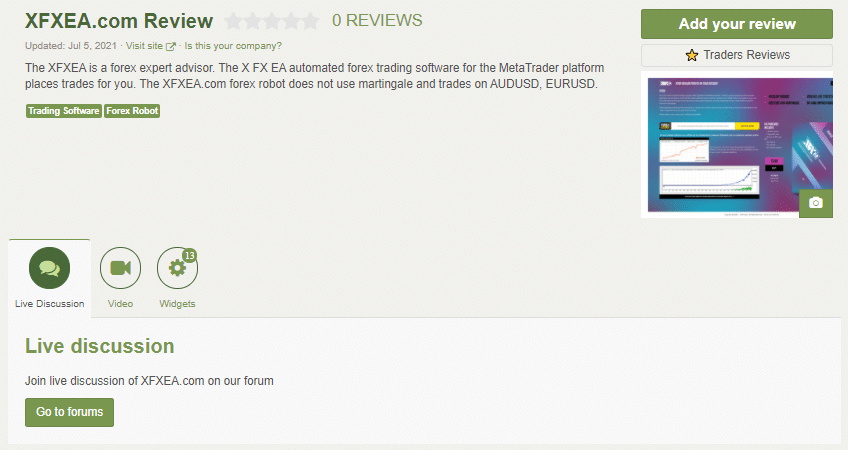Click the camera icon on site screenshot
Viewport: 848px width, 450px height.
[x=816, y=203]
